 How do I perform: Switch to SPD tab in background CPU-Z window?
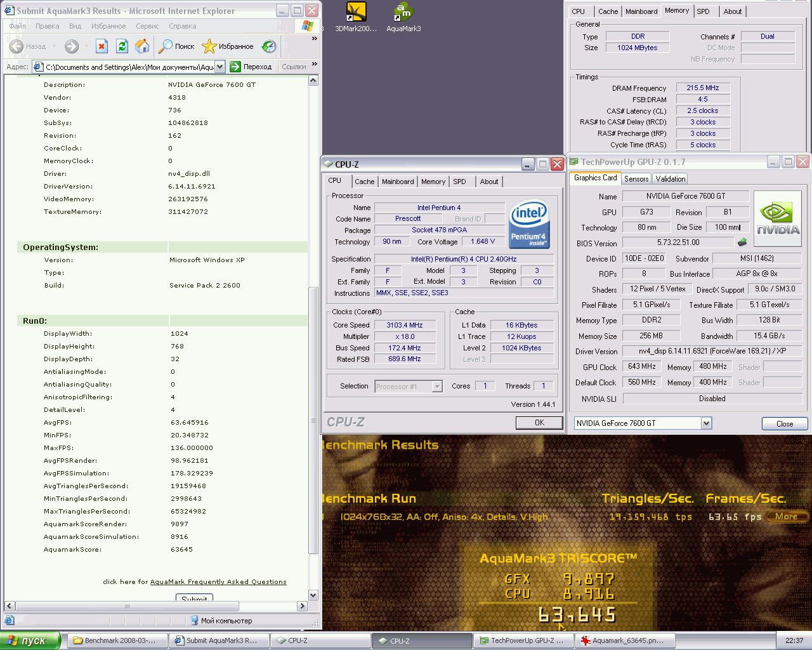coord(703,11)
